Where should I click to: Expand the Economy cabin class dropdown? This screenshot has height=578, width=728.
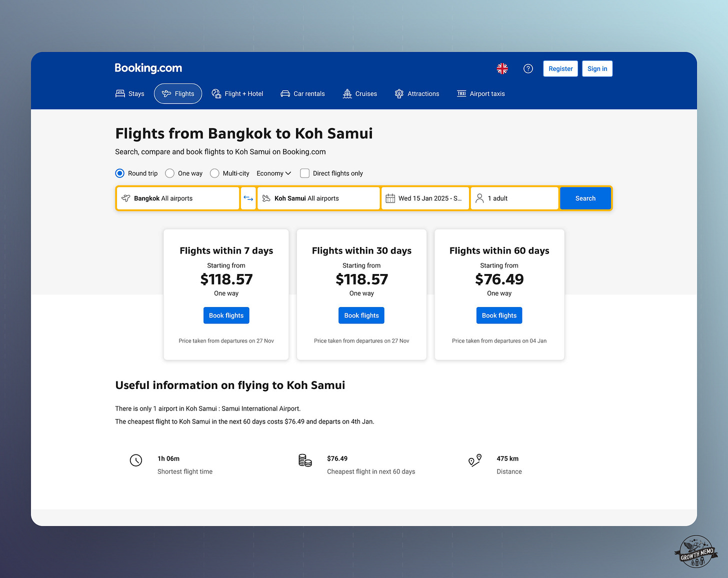[273, 173]
